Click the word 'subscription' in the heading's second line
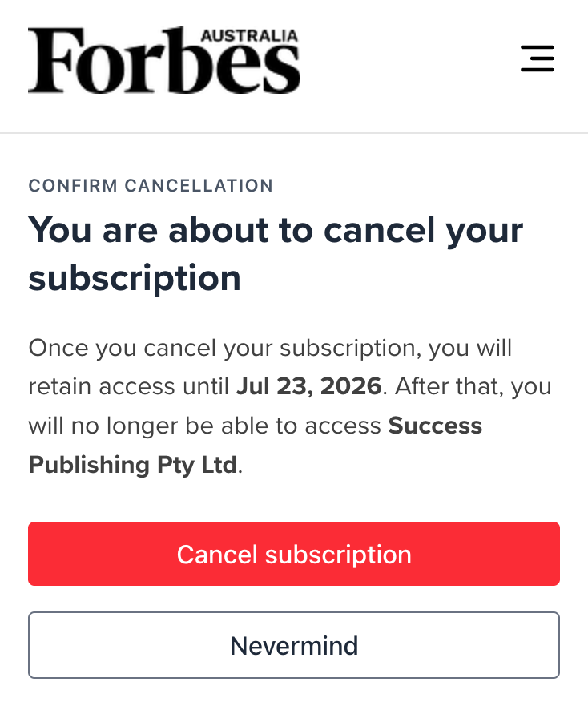 [x=135, y=277]
